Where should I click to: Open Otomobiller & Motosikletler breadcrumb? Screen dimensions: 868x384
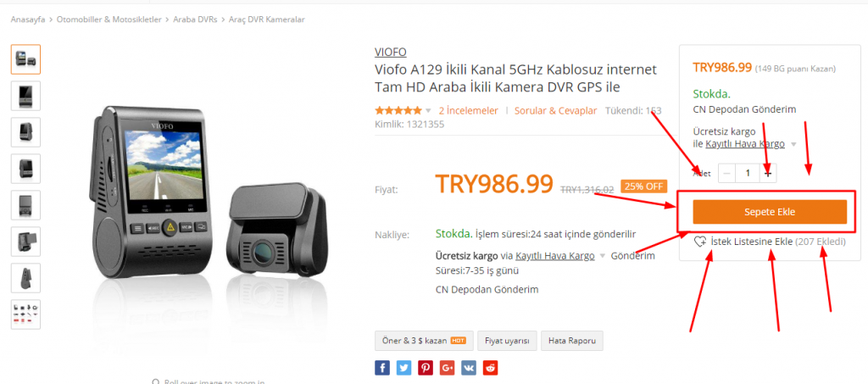click(109, 19)
